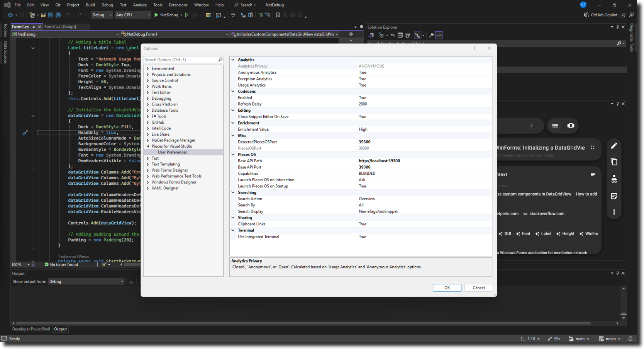Click Pieces annotations note icon
This screenshot has height=349, width=644.
pos(614,196)
